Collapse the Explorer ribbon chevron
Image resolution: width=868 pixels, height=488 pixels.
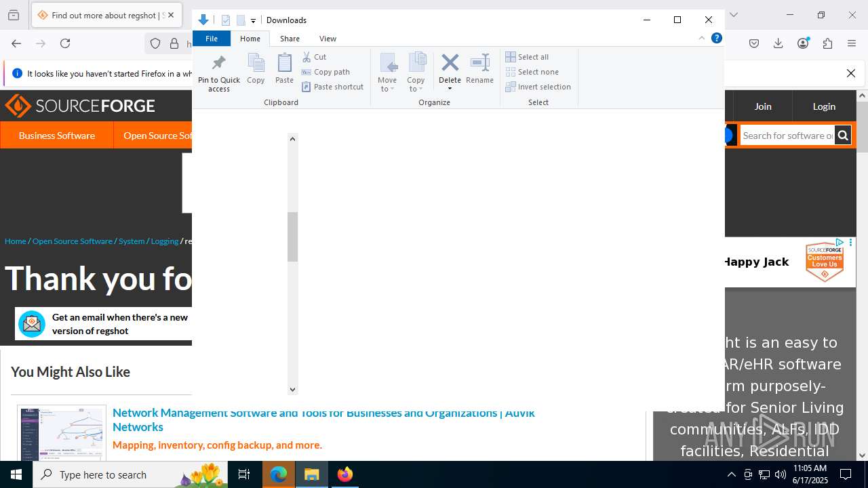[x=702, y=38]
